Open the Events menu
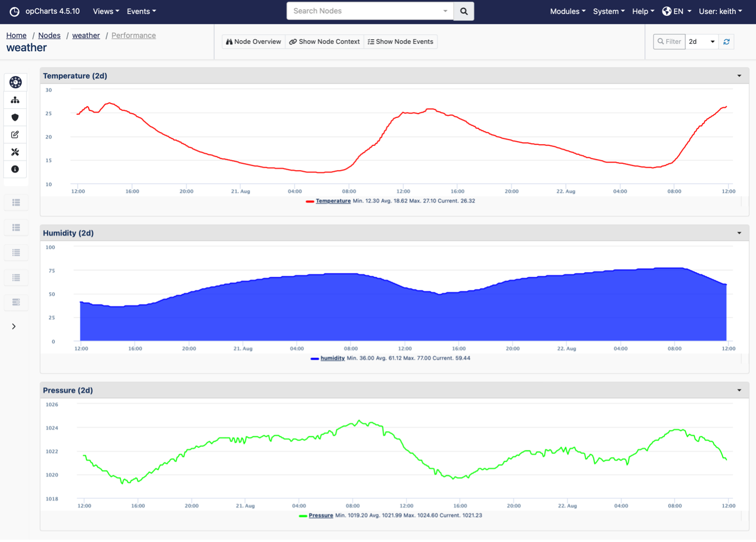Image resolution: width=756 pixels, height=542 pixels. coord(141,11)
